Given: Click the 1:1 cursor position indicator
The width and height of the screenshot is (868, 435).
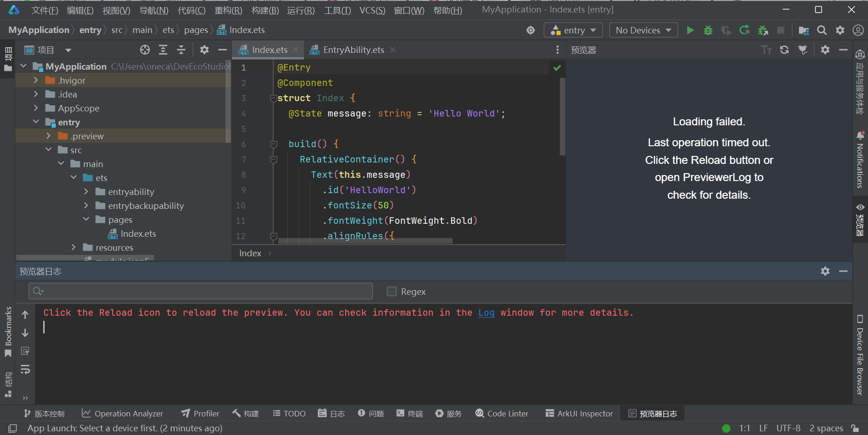Looking at the screenshot, I should click(x=744, y=428).
